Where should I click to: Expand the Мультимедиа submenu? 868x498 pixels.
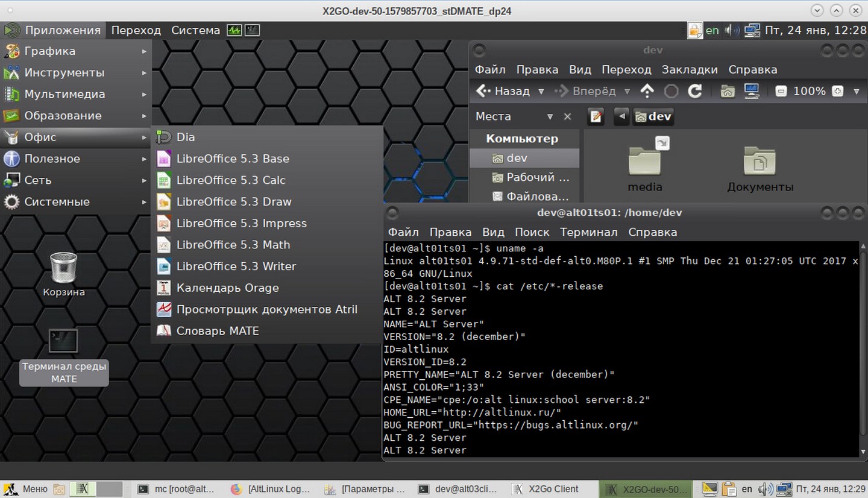click(75, 94)
